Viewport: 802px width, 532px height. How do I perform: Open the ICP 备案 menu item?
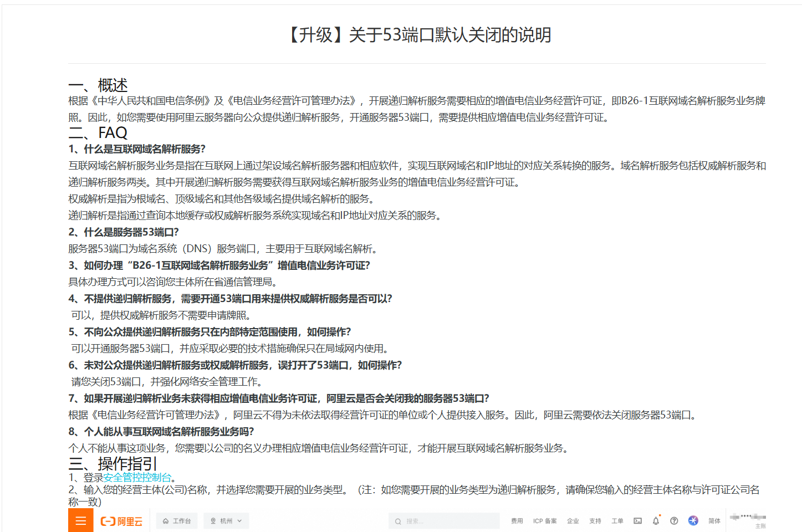(545, 521)
